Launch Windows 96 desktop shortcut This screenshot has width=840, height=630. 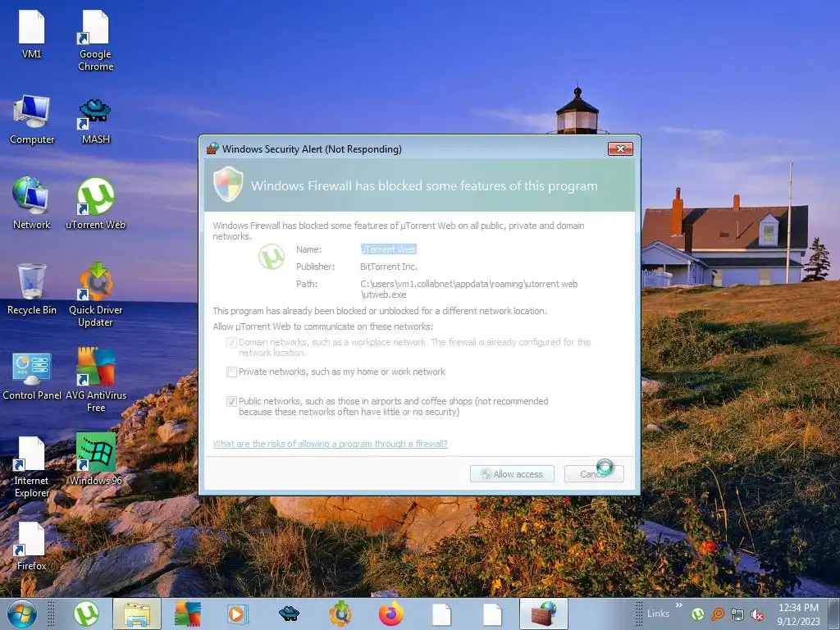click(x=95, y=459)
